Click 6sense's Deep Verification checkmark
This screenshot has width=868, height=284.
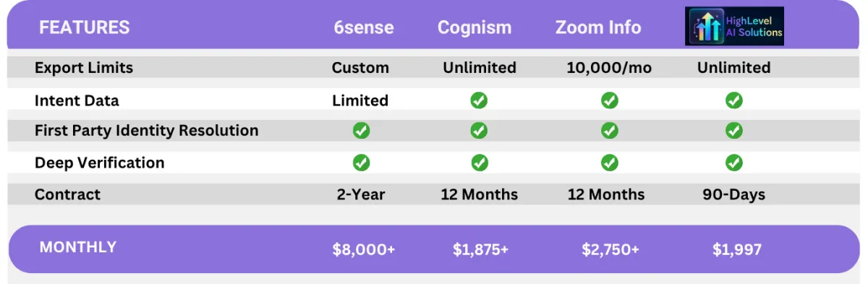click(x=361, y=163)
